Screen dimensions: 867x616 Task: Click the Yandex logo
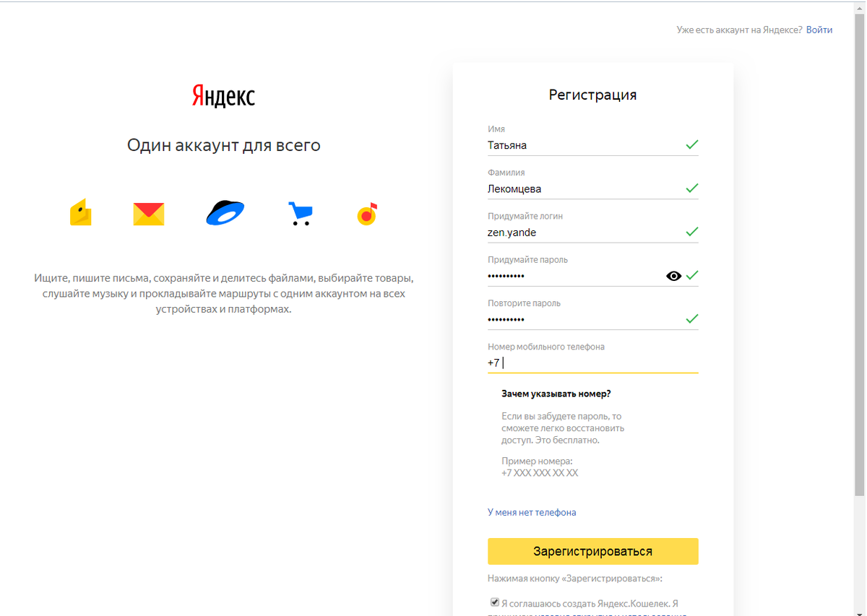tap(223, 95)
